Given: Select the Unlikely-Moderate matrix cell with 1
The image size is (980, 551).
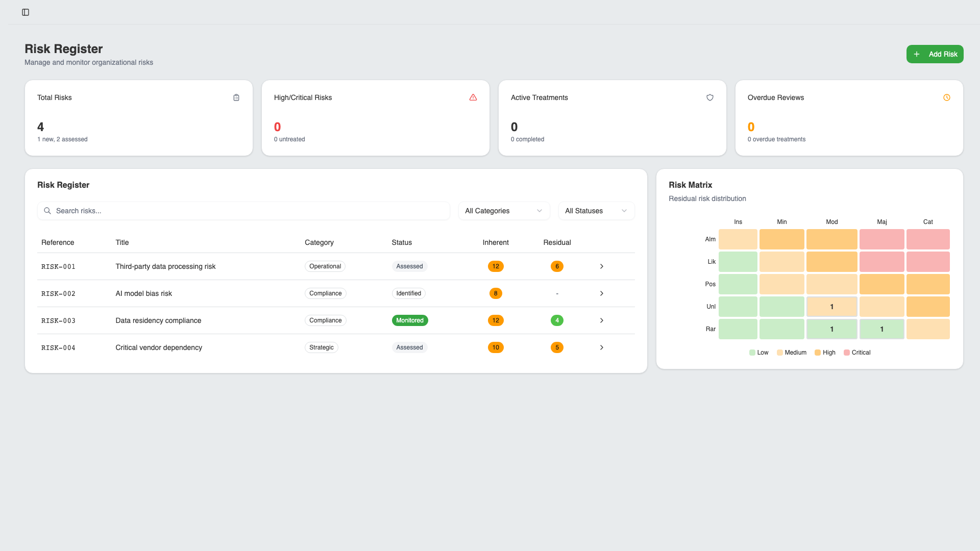Looking at the screenshot, I should 831,307.
